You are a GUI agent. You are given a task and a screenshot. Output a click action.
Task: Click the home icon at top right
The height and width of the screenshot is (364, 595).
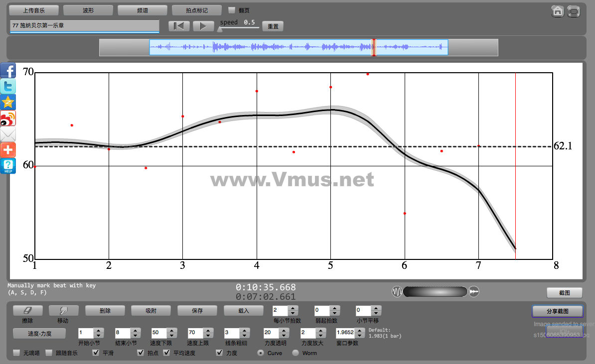pos(558,11)
